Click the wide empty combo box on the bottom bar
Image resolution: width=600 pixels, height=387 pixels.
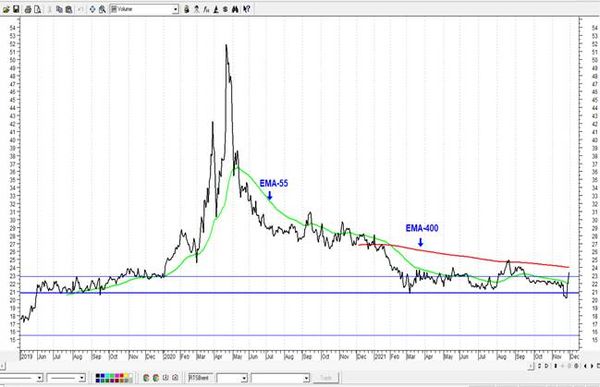pos(280,378)
